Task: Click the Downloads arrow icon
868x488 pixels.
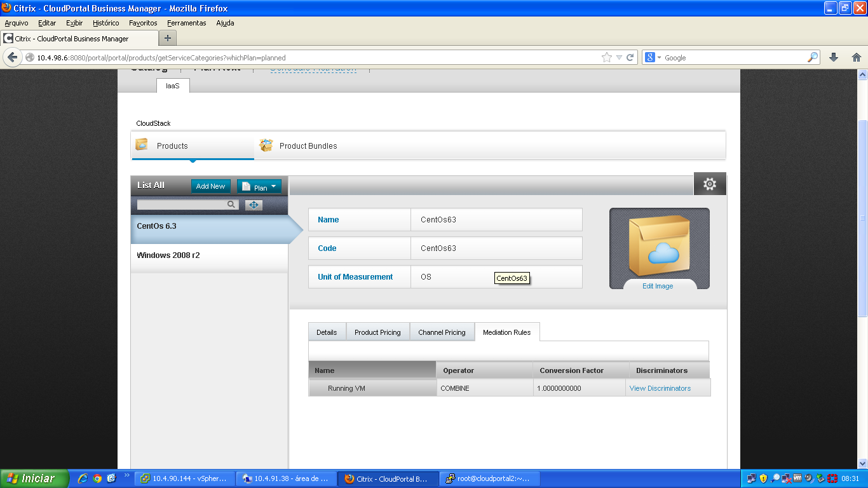Action: pos(834,57)
